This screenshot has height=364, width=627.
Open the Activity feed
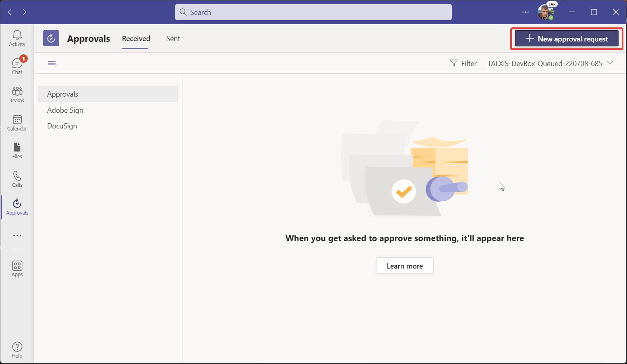(x=17, y=38)
